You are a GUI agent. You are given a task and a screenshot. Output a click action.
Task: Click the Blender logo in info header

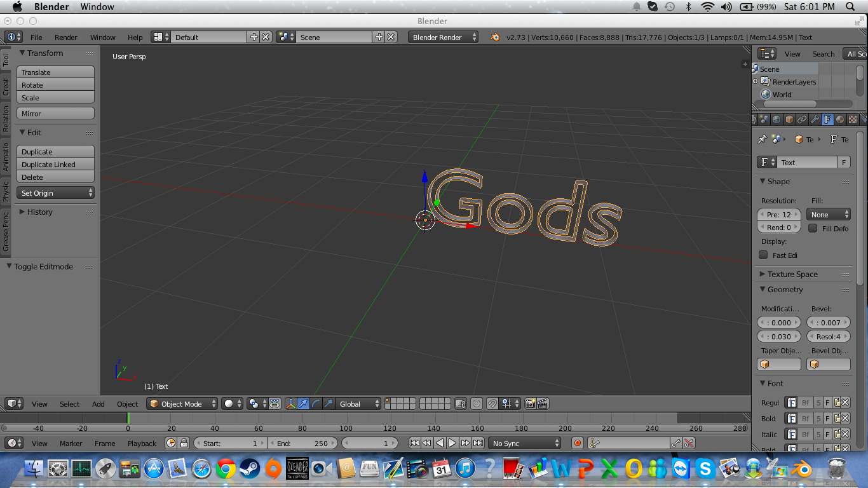[494, 37]
